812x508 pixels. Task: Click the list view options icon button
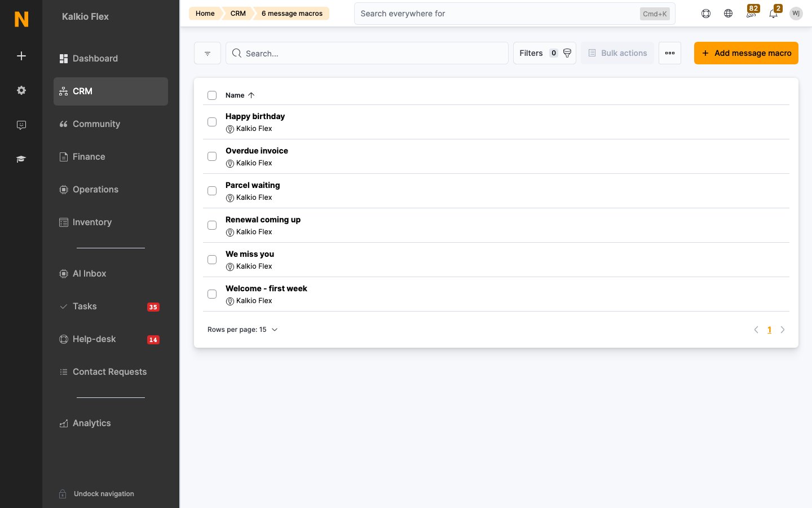coord(208,53)
